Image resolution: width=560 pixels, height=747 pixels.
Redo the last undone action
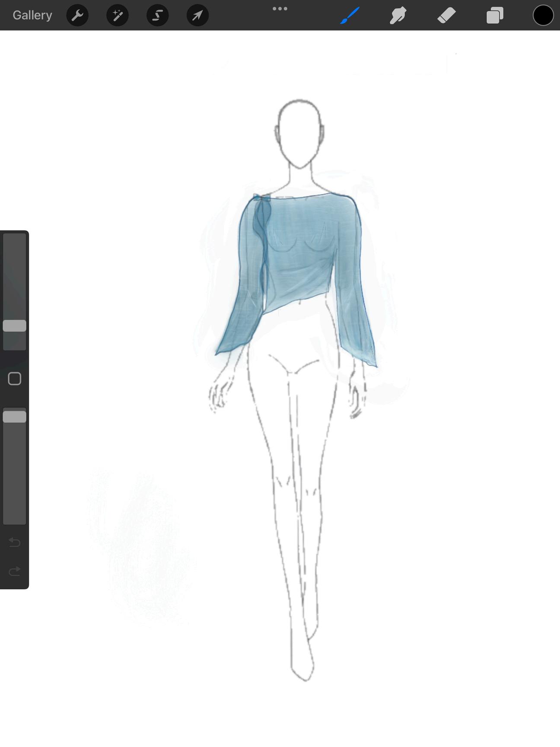point(15,571)
